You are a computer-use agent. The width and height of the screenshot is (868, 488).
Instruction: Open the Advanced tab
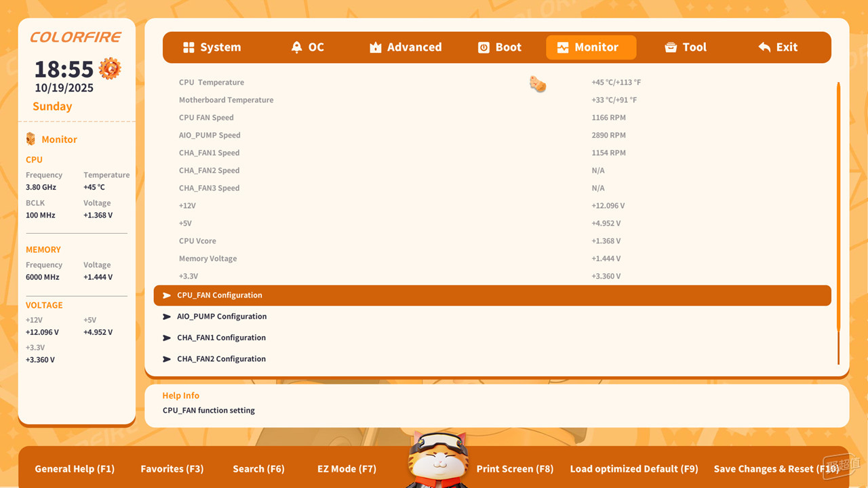tap(414, 47)
